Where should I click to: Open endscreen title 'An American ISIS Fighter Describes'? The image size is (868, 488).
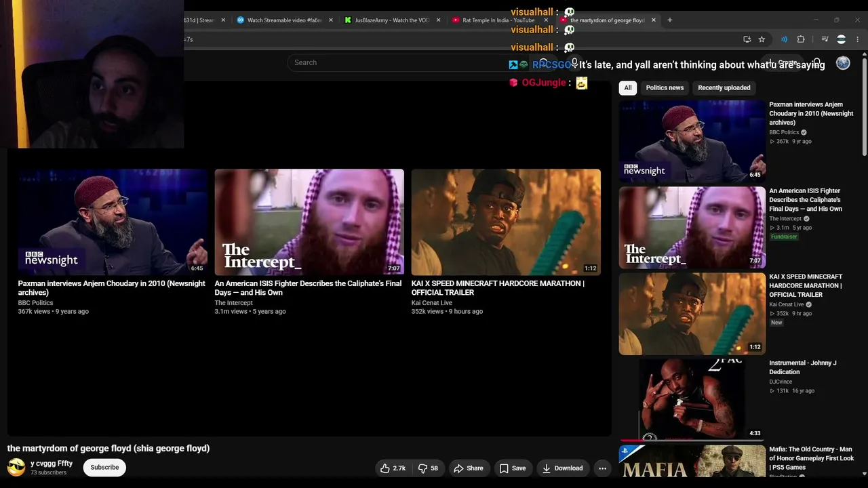point(308,288)
